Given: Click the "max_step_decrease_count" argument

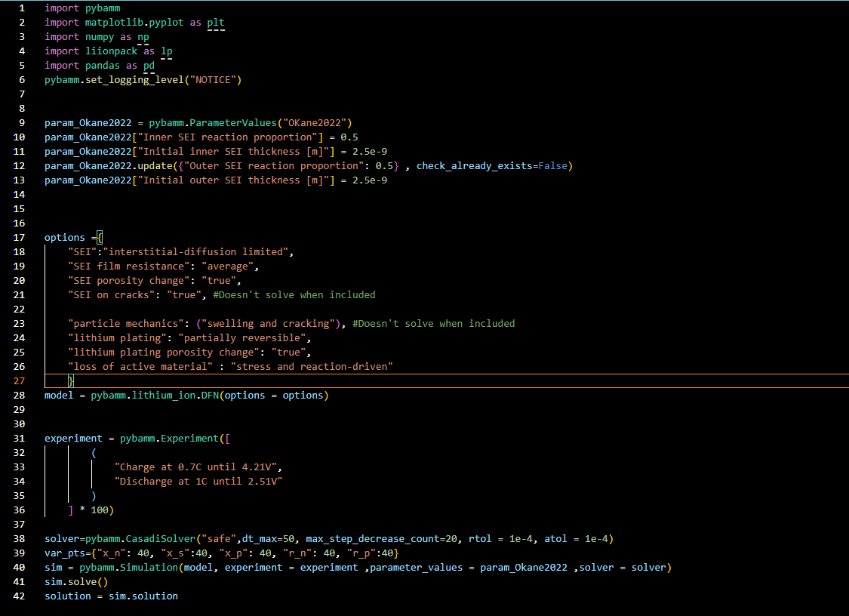Looking at the screenshot, I should pos(373,538).
